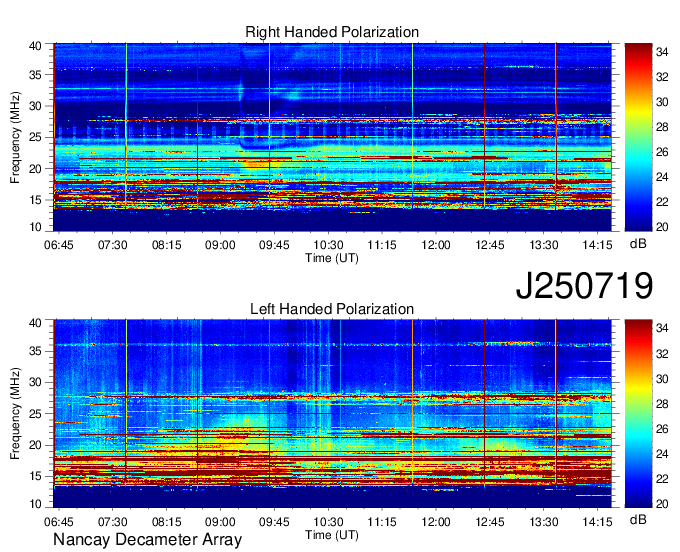Click the 10:30 tick on right-handed plot
Image resolution: width=680 pixels, height=552 pixels.
[x=328, y=245]
